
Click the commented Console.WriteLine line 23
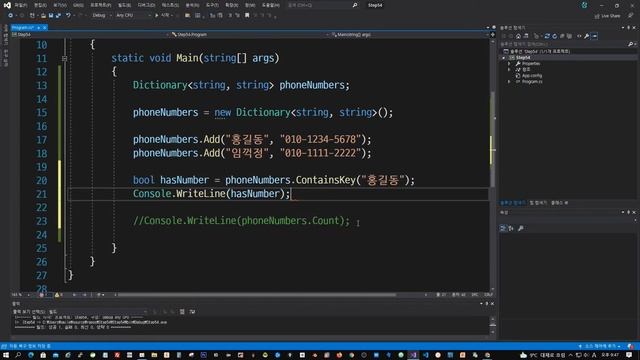[241, 221]
